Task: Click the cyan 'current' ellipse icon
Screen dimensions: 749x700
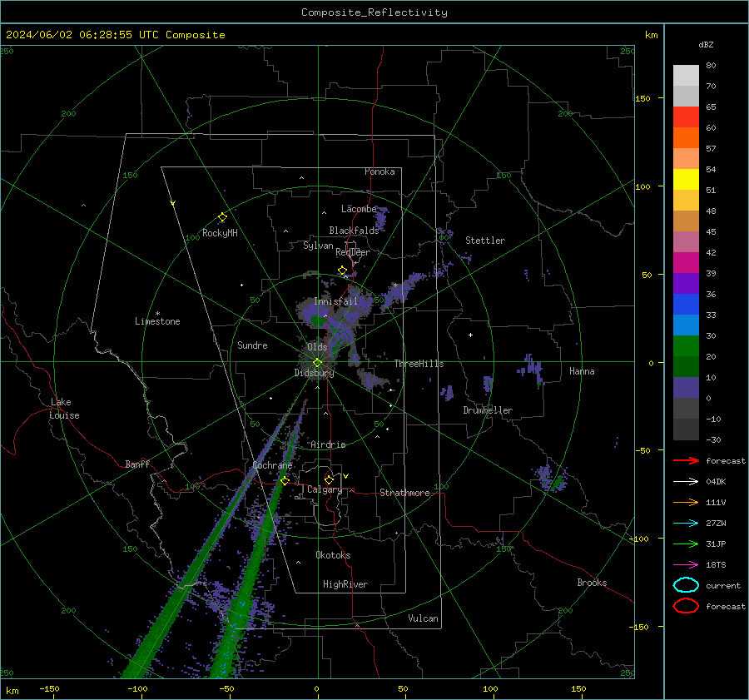Action: pyautogui.click(x=686, y=585)
